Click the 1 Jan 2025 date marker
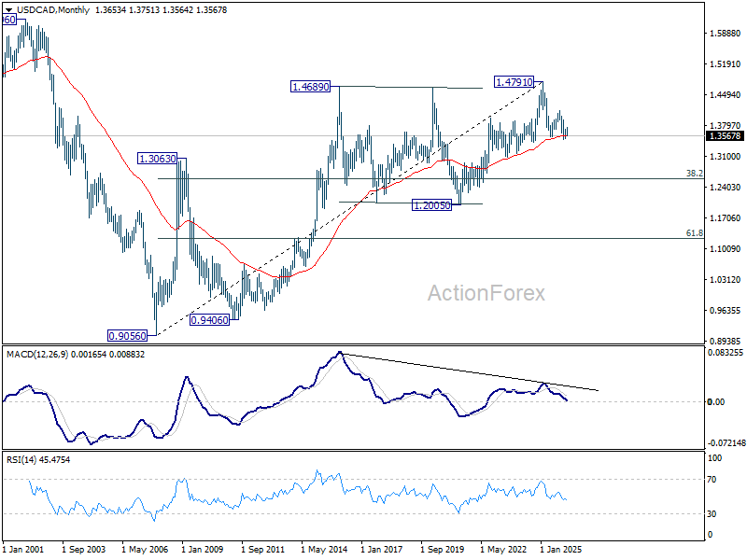The image size is (747, 560). pos(560,549)
